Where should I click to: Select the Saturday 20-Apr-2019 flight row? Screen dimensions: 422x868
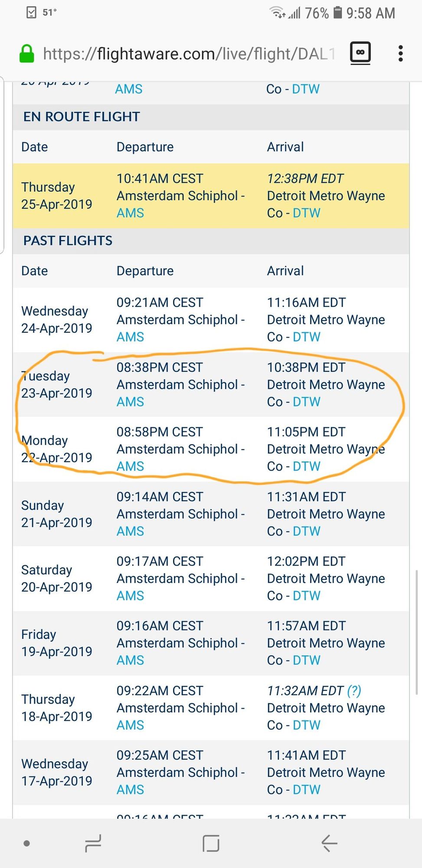coord(211,579)
